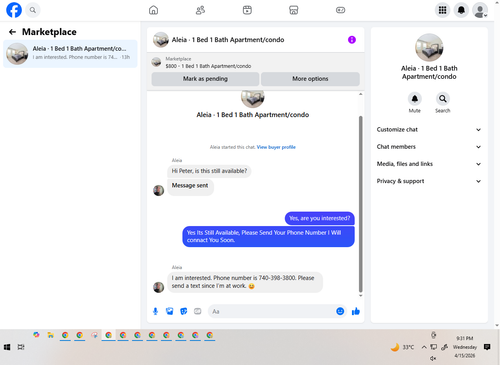
Task: Click the 'Yes Its Still Available' blue message
Action: (x=268, y=236)
